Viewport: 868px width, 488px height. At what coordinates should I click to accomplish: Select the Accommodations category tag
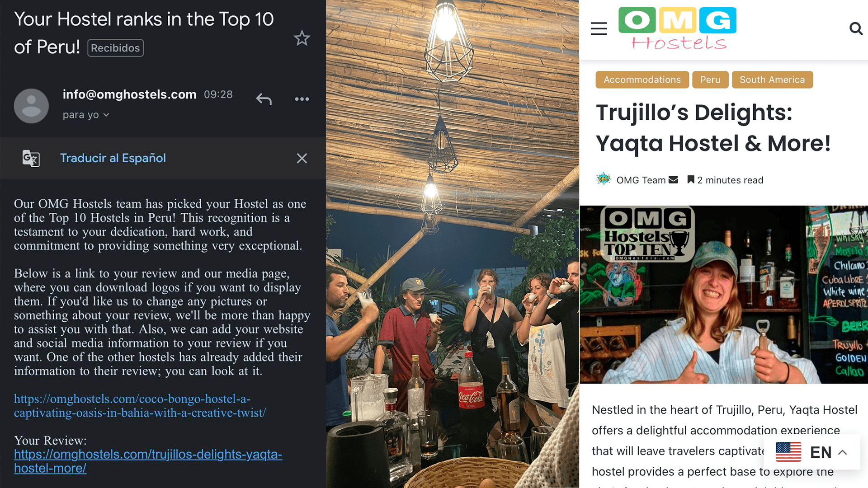(x=642, y=80)
